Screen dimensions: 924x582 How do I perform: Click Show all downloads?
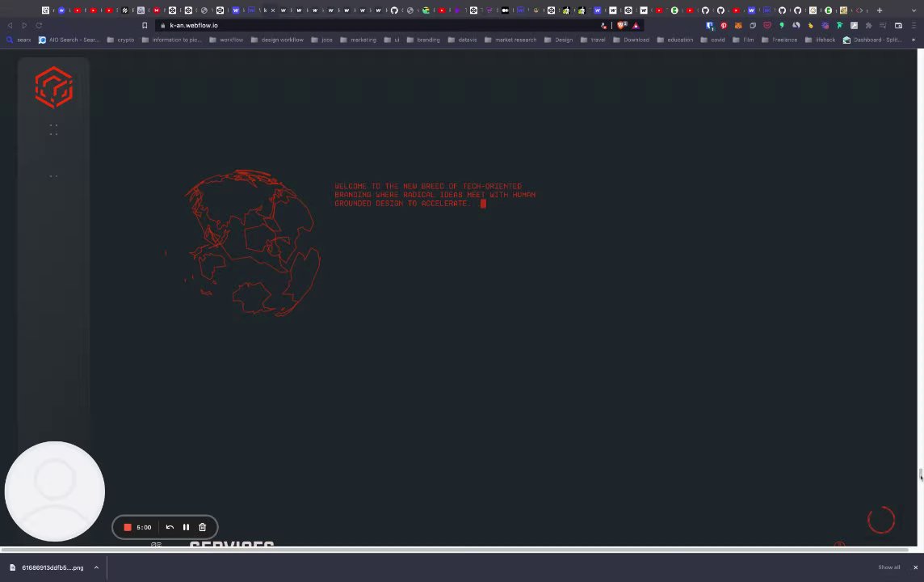pyautogui.click(x=888, y=567)
